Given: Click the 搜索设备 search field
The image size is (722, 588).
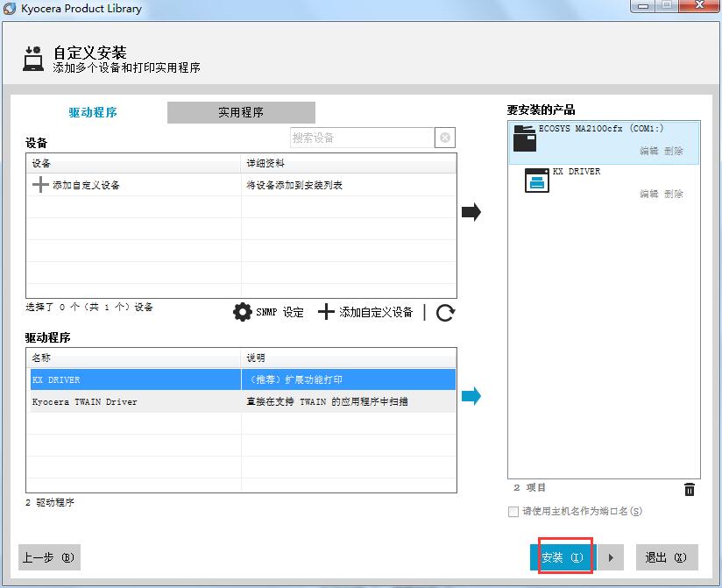Looking at the screenshot, I should click(x=362, y=138).
